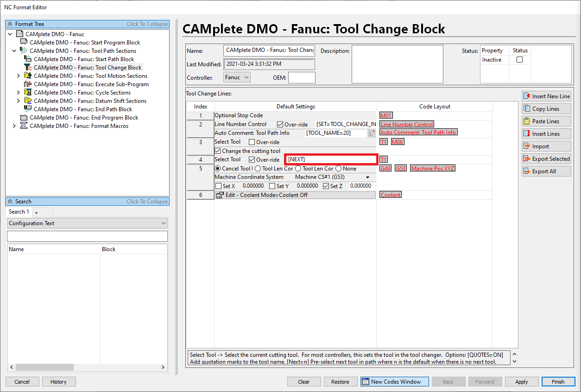
Task: Select the None radio option
Action: click(338, 169)
